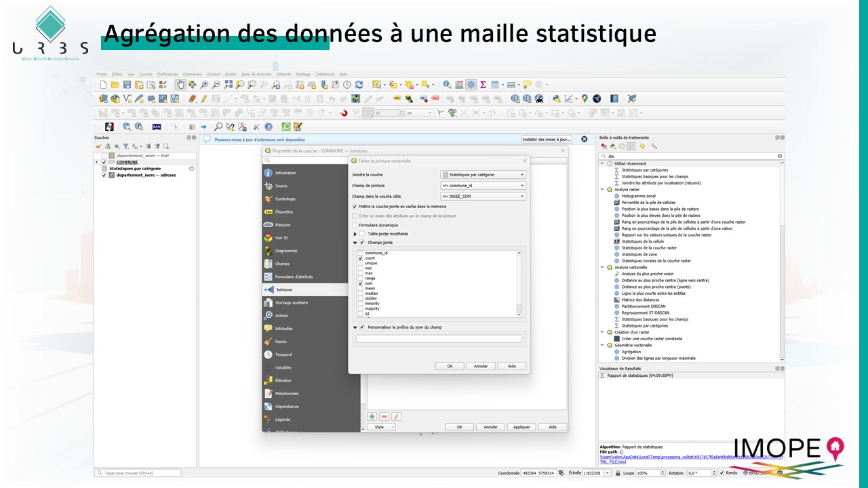Click the Zoom out magnifier icon
This screenshot has width=868, height=488.
coord(216,85)
